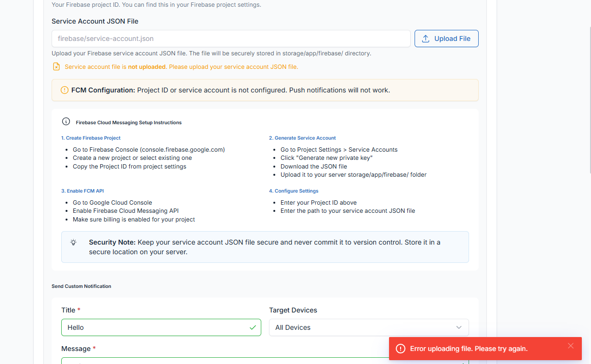Click 'Enter the path to your service account' line
Screen dimensions: 591x364
(348, 211)
